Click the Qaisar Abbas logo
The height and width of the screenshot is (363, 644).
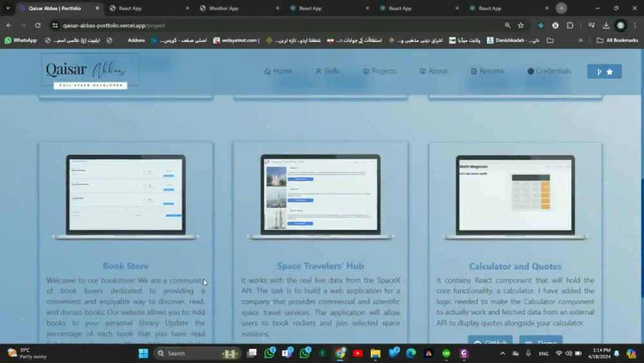point(90,71)
